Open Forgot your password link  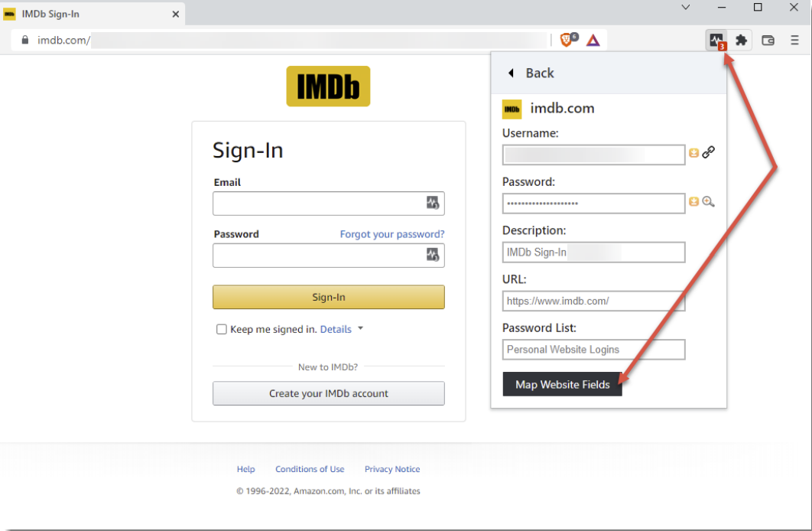click(392, 234)
